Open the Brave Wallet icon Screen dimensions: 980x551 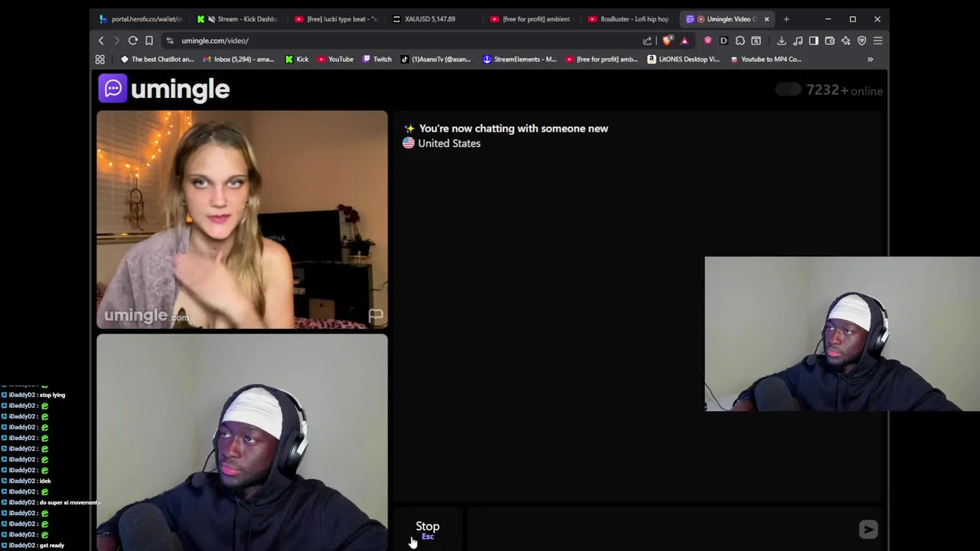click(830, 41)
